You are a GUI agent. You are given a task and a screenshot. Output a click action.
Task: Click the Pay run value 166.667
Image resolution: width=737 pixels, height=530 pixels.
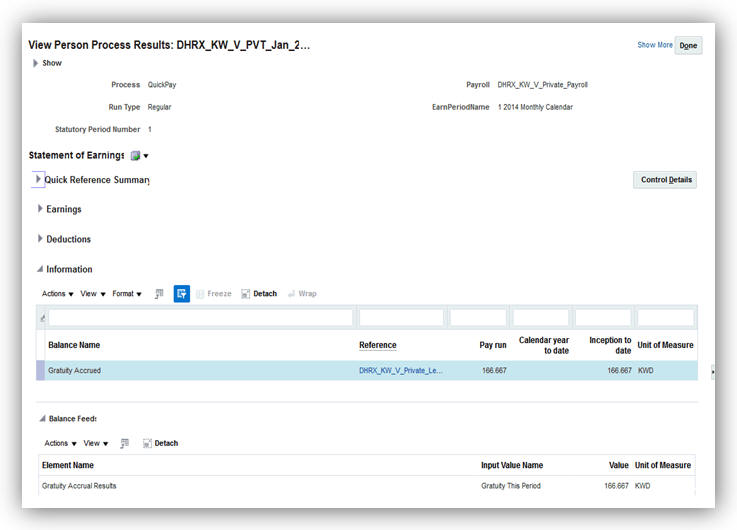click(494, 371)
